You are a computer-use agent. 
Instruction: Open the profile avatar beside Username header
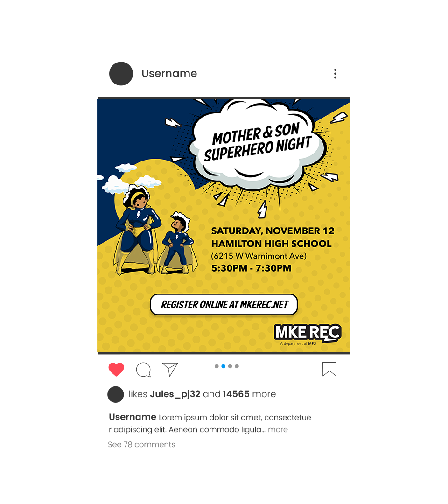[x=121, y=74]
